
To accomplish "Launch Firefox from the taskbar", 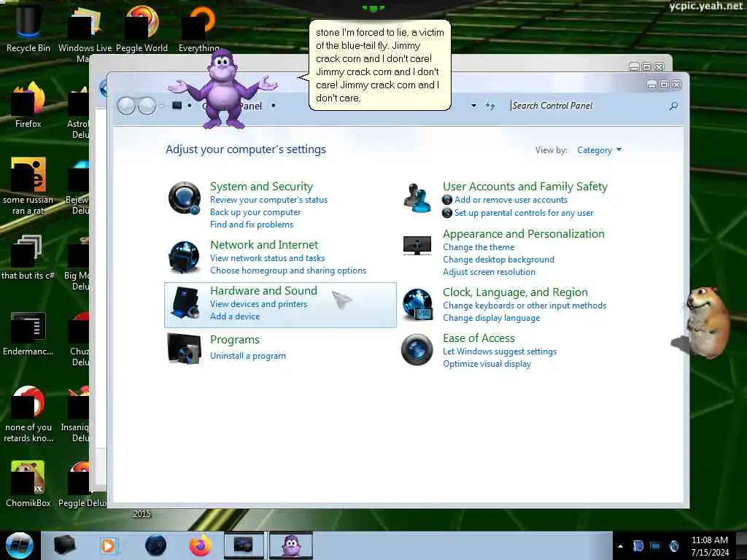I will point(200,545).
